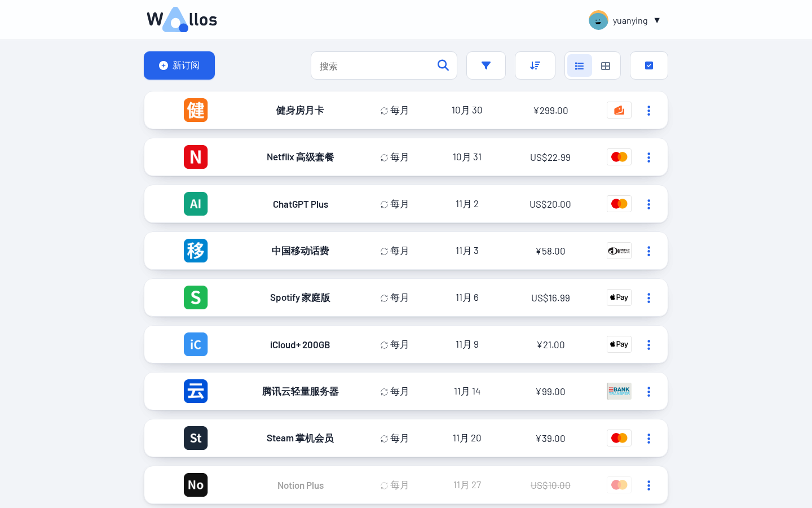The image size is (812, 508).
Task: Open actions menu for Spotify 家庭版
Action: [x=649, y=298]
